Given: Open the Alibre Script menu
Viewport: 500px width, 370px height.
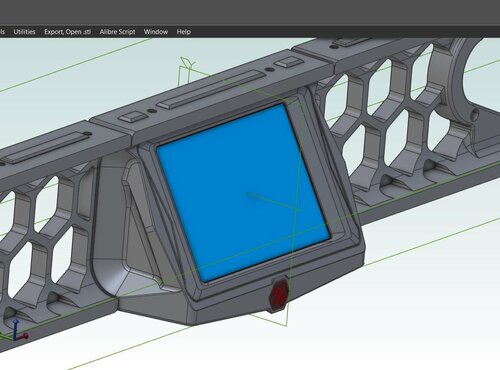Looking at the screenshot, I should [x=117, y=32].
